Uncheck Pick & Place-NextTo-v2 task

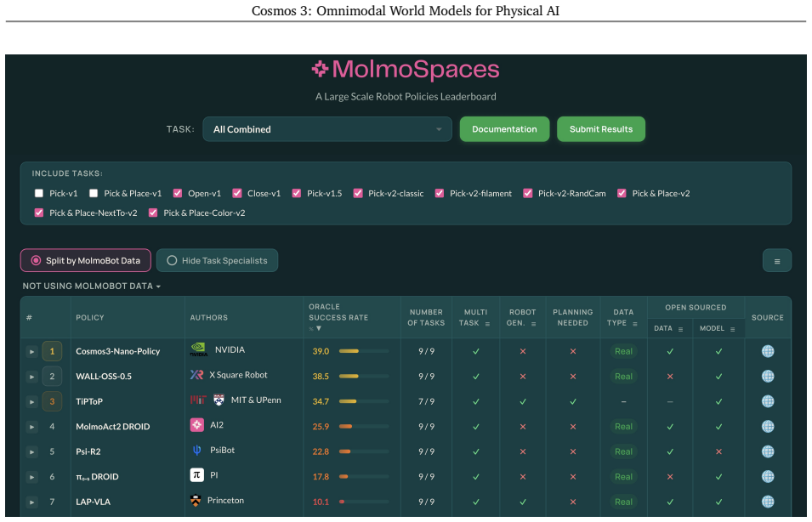click(x=39, y=213)
